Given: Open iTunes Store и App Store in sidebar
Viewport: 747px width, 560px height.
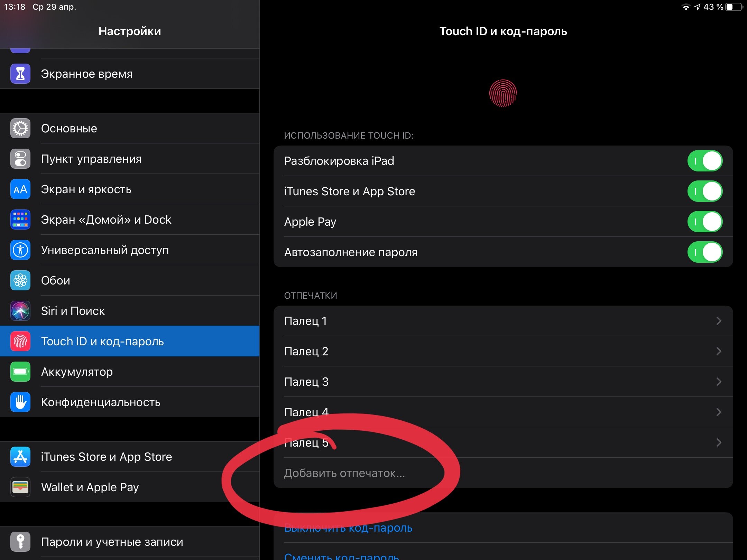Looking at the screenshot, I should tap(130, 457).
